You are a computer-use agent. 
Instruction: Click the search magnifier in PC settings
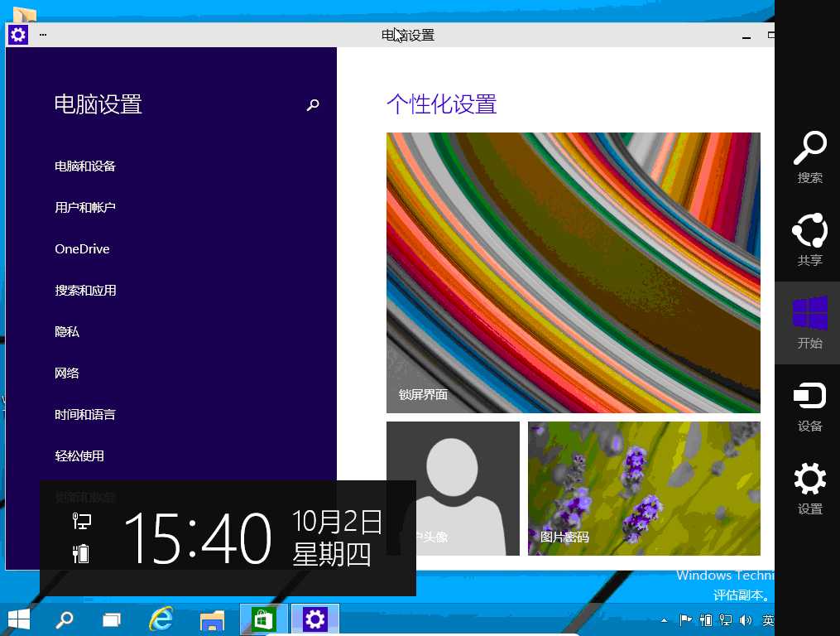(x=313, y=104)
